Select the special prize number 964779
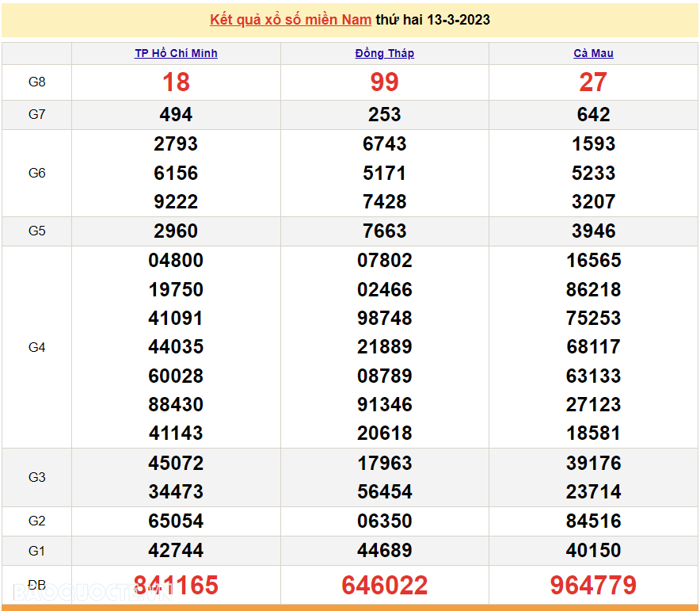The image size is (700, 611). 593,586
